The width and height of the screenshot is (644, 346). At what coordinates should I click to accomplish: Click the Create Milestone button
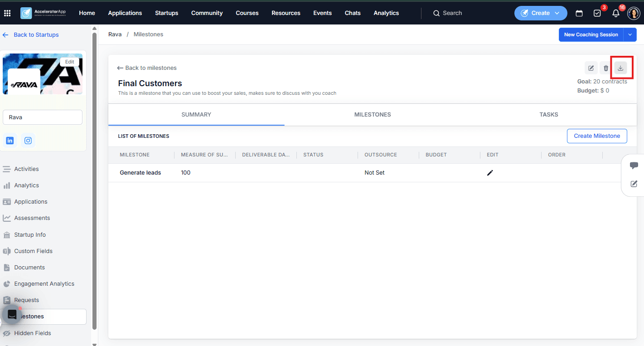(597, 136)
